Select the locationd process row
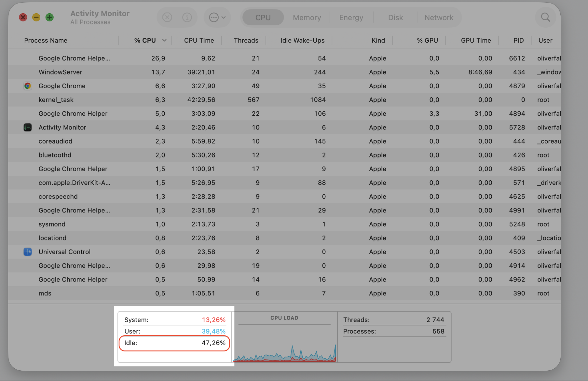Viewport: 588px width, 381px height. click(284, 238)
